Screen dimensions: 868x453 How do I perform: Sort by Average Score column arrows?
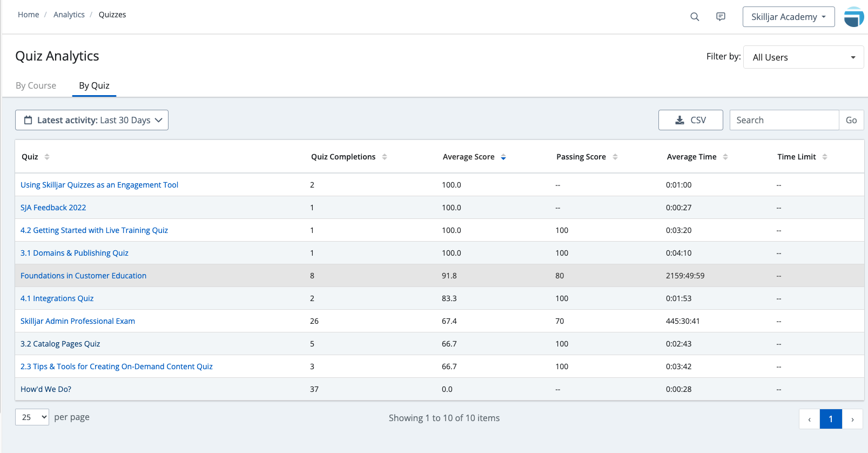503,157
